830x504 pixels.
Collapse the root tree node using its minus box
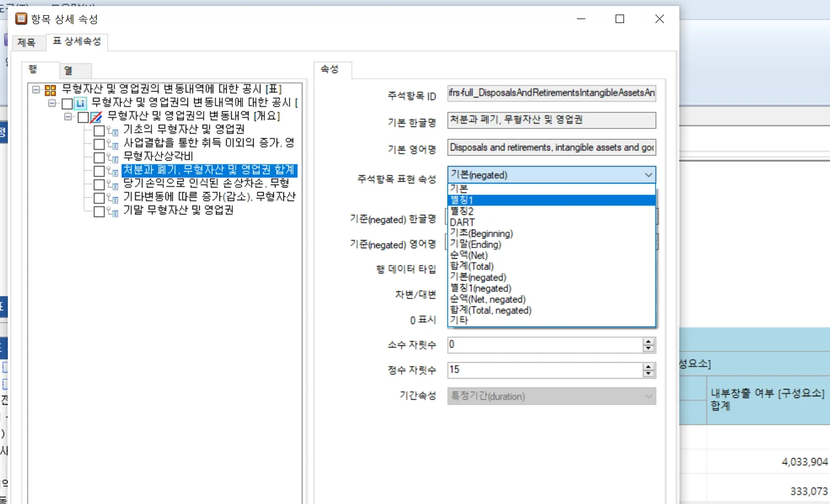pyautogui.click(x=35, y=89)
